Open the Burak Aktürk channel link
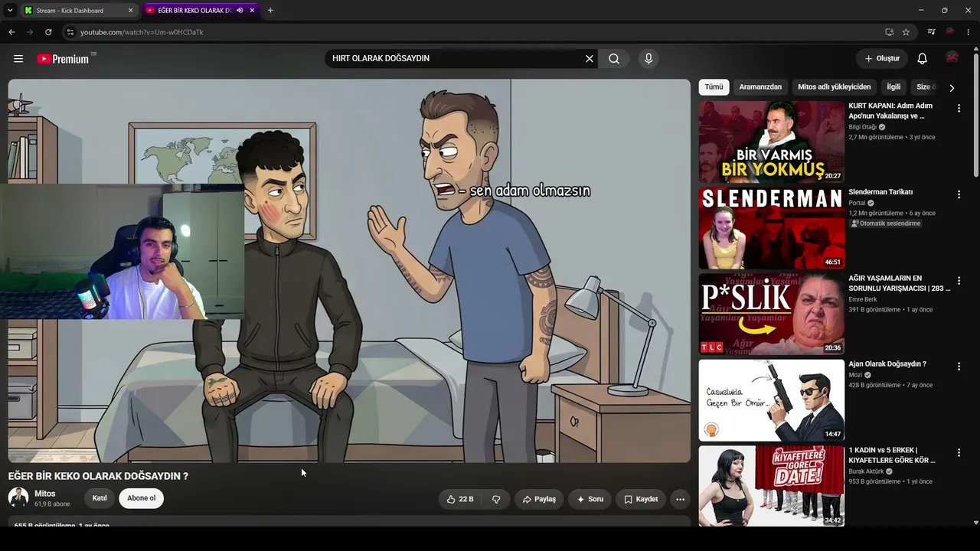Image resolution: width=980 pixels, height=551 pixels. tap(866, 471)
